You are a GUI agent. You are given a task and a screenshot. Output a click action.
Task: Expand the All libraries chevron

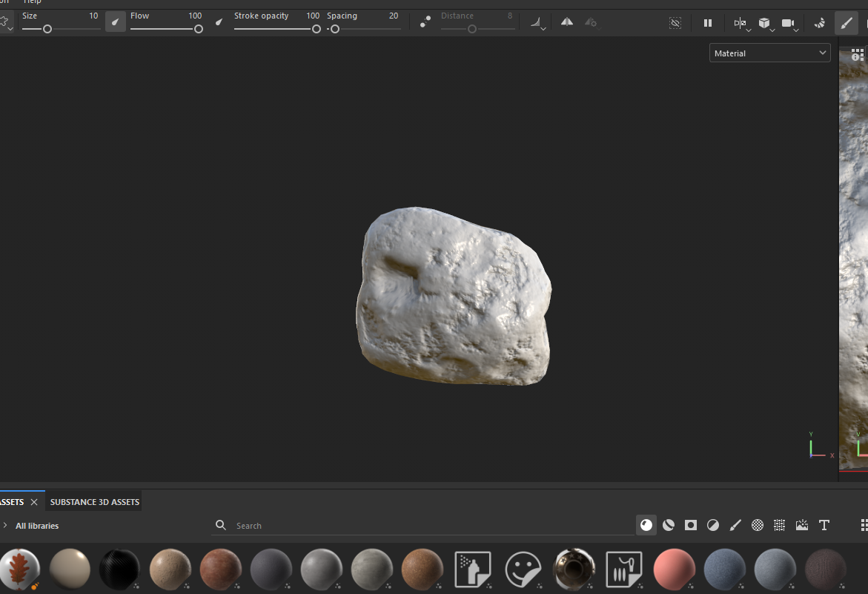[x=5, y=525]
